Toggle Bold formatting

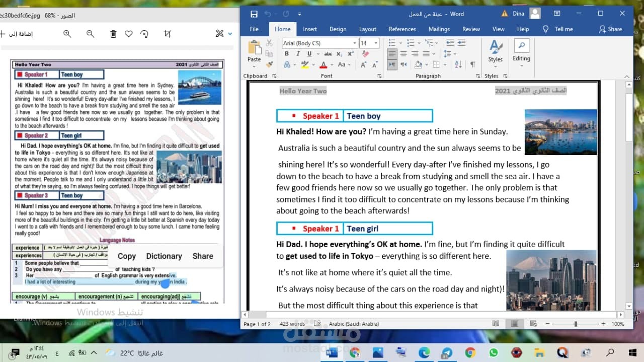(287, 54)
